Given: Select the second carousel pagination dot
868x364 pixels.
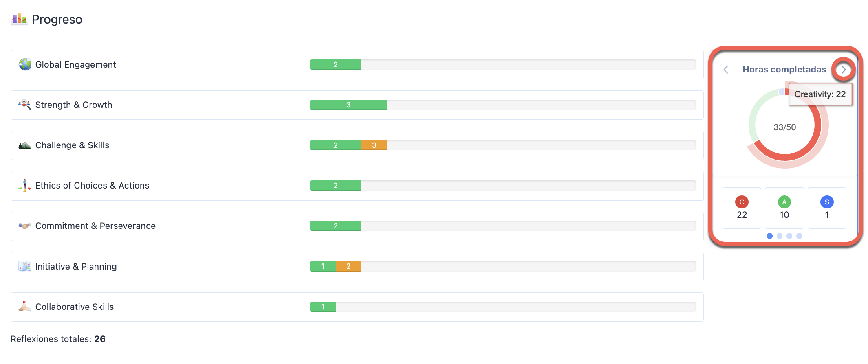Looking at the screenshot, I should click(x=780, y=236).
